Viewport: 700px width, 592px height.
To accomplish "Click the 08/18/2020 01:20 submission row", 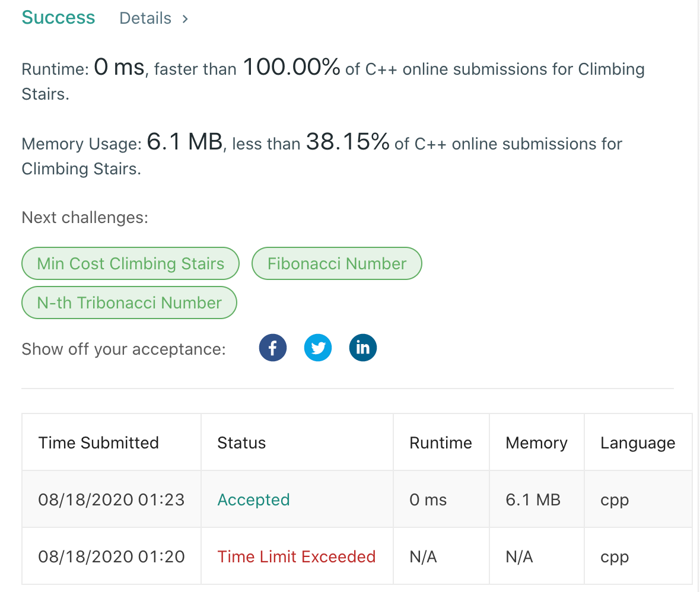I will [x=357, y=556].
